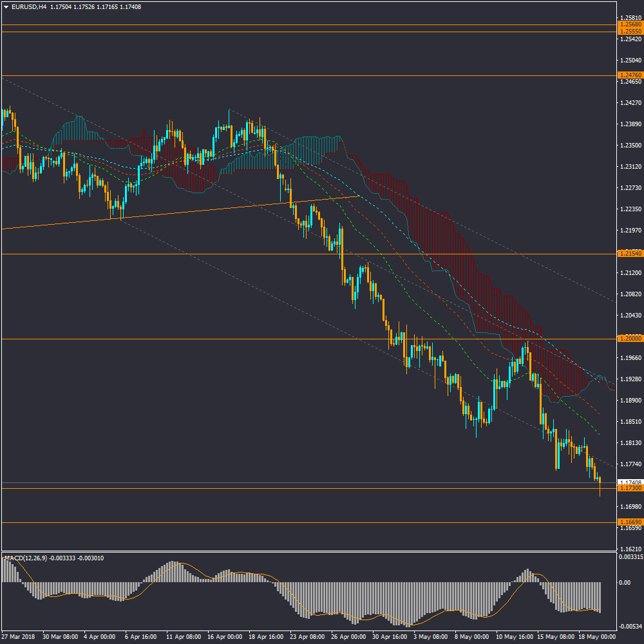This screenshot has width=644, height=644.
Task: Click the 10 May 16:00 time label
Action: pos(513,636)
